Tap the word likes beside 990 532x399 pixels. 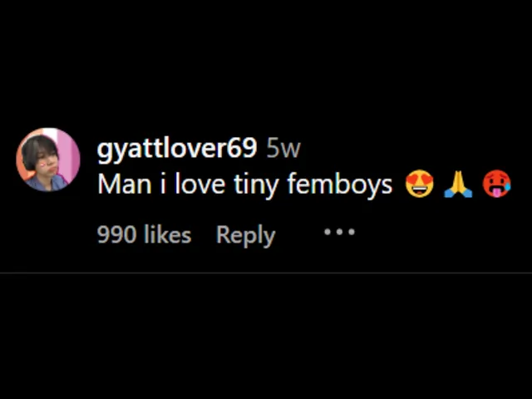pos(167,235)
